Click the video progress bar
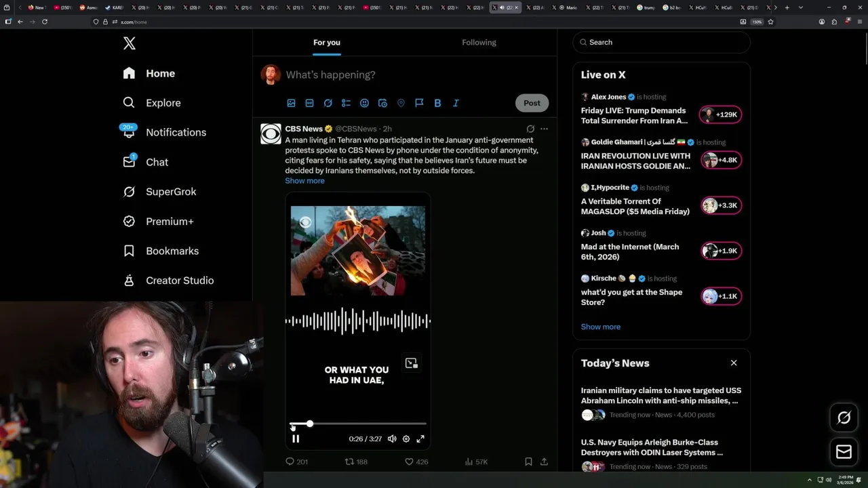This screenshot has width=868, height=488. (x=358, y=424)
